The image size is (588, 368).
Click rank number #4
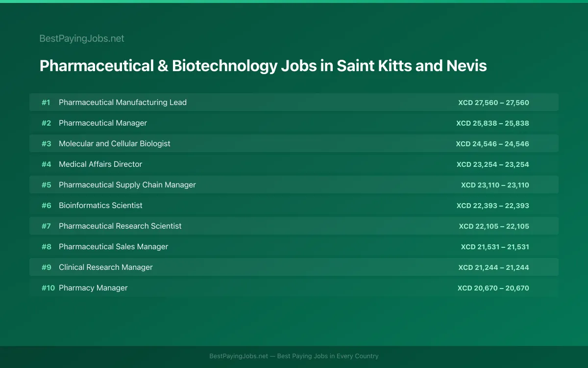click(46, 164)
